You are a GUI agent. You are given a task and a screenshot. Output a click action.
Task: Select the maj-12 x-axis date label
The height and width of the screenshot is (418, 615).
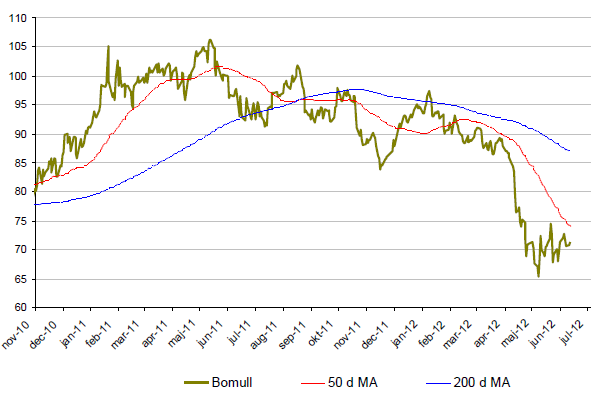[x=514, y=330]
